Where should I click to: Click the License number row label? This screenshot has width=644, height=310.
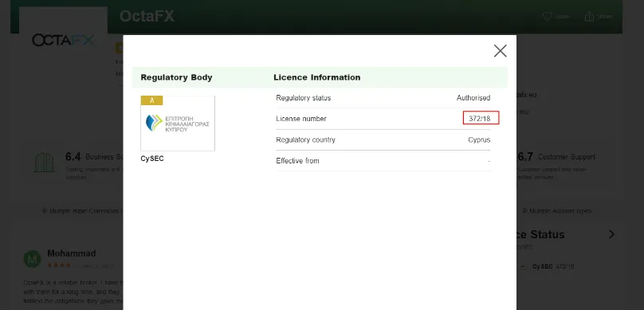pyautogui.click(x=301, y=119)
